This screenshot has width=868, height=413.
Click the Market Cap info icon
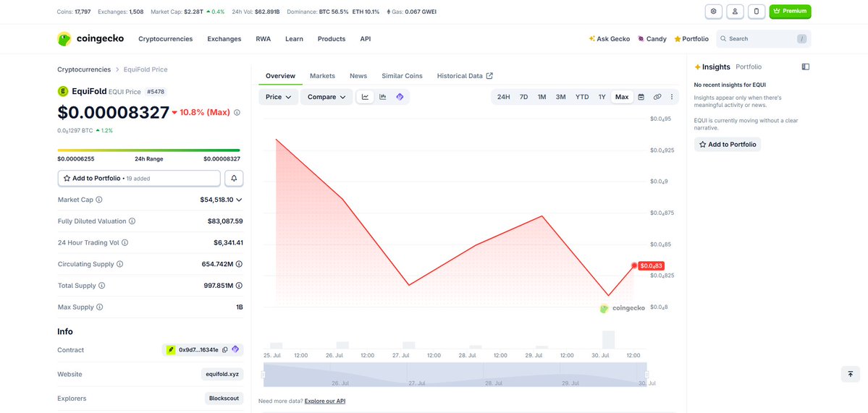click(99, 200)
